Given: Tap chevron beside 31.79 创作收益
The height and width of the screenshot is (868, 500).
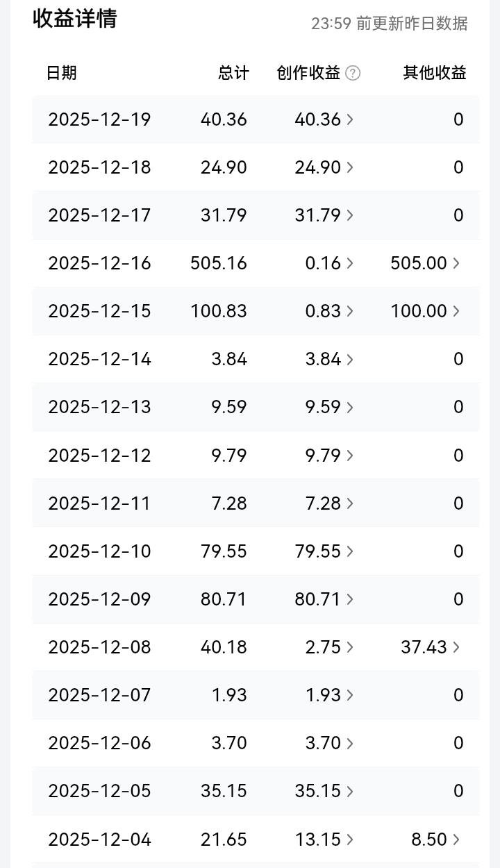Looking at the screenshot, I should coord(350,215).
